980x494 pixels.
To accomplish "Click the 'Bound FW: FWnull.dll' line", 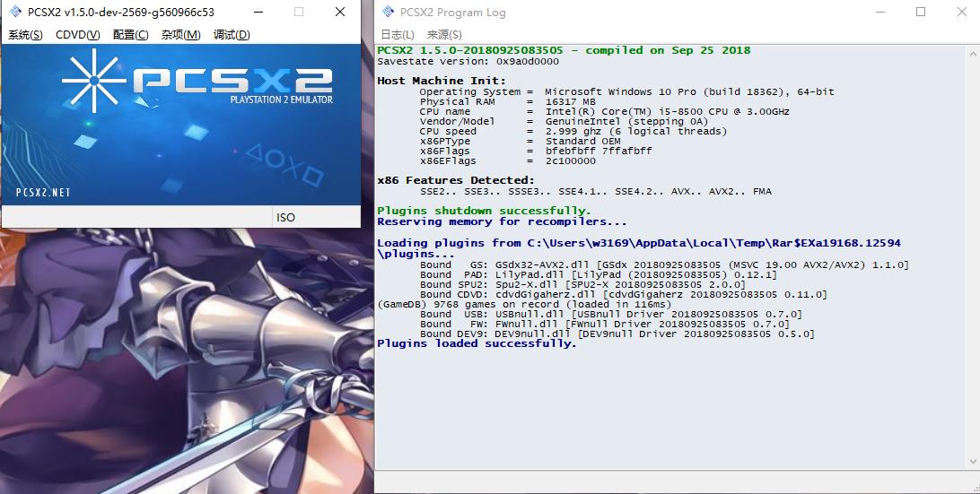I will coord(604,325).
